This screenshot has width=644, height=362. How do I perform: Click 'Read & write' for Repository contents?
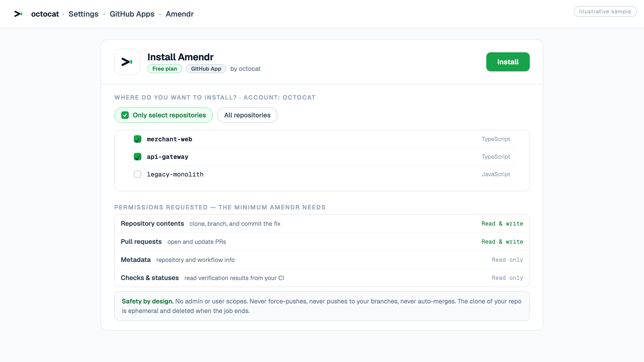pos(502,224)
